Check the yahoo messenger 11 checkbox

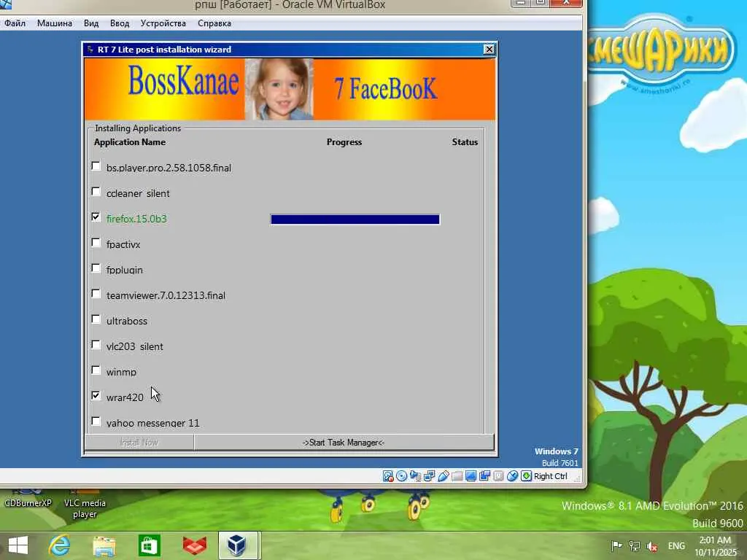click(x=96, y=421)
